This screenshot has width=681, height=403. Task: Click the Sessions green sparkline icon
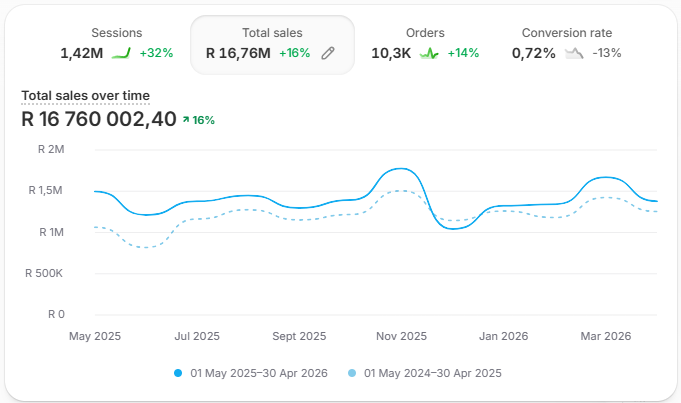click(121, 53)
